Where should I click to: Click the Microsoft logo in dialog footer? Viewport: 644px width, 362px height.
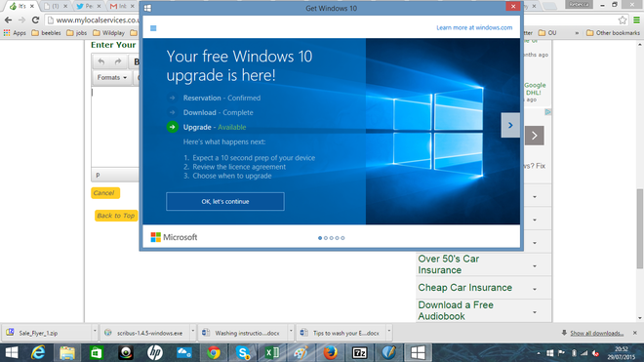point(174,237)
